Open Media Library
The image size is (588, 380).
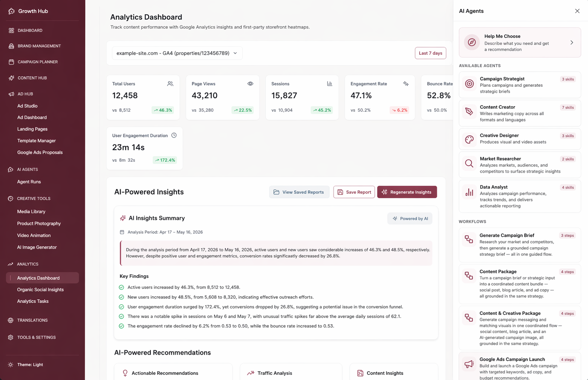31,211
